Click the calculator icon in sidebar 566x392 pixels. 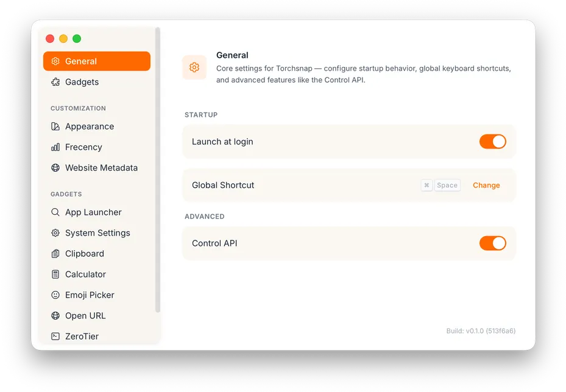point(55,275)
